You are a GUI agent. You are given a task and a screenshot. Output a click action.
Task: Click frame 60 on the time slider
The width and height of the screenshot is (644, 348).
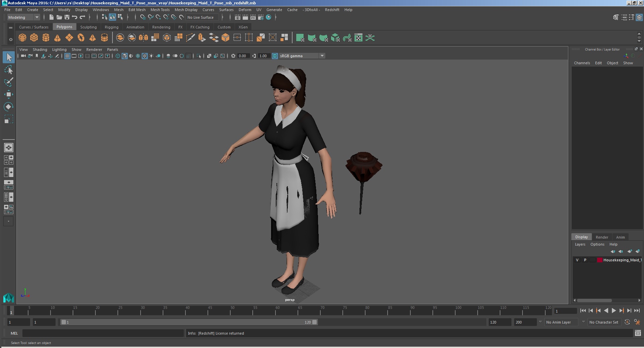click(275, 311)
